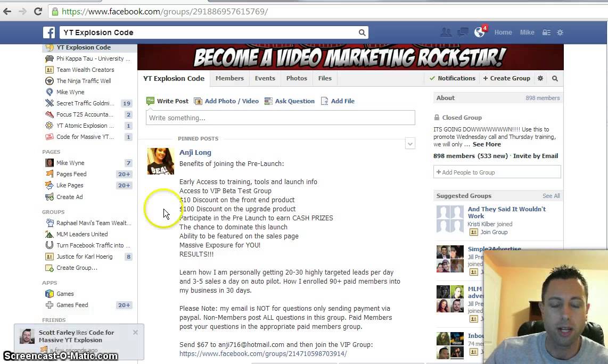This screenshot has height=364, width=608.
Task: Reload the page with the refresh icon
Action: click(x=38, y=11)
